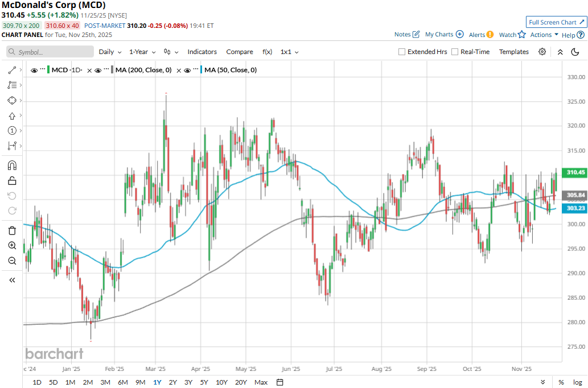Screen dimensions: 588x388
Task: Collapse the header with double up chevron
Action: pos(560,52)
